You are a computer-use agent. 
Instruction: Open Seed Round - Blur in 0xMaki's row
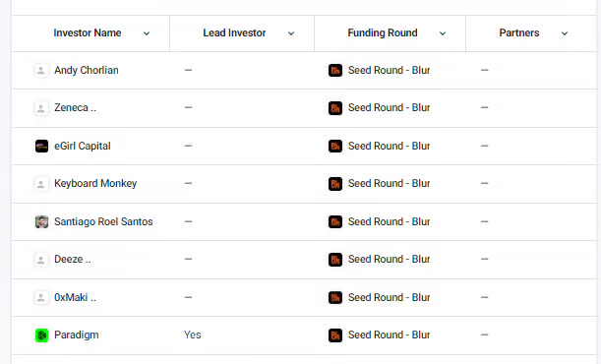[390, 297]
